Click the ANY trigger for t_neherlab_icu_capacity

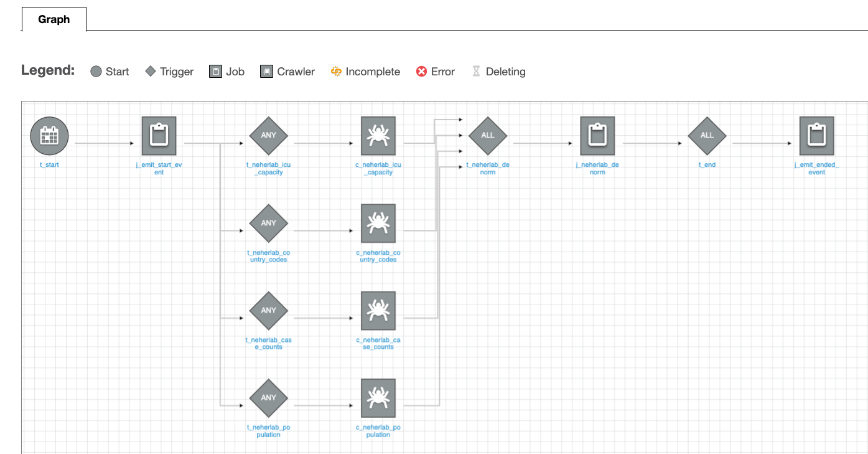coord(268,135)
